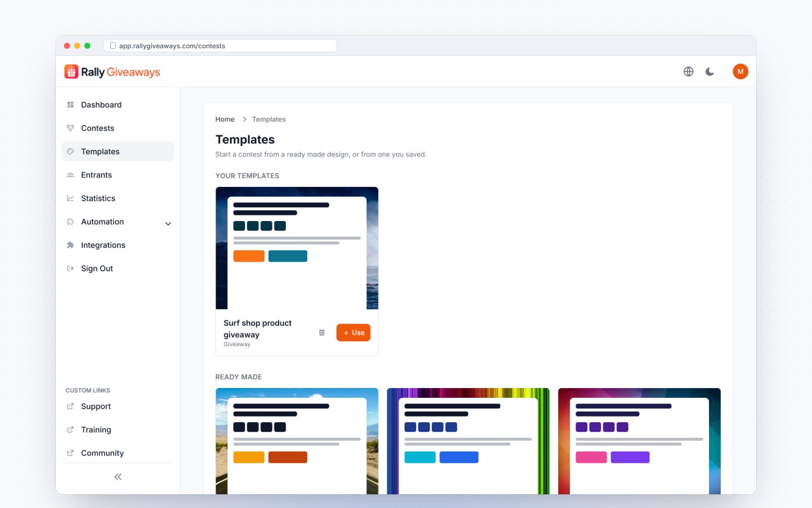This screenshot has height=508, width=812.
Task: Open Contests from the sidebar
Action: pos(118,128)
